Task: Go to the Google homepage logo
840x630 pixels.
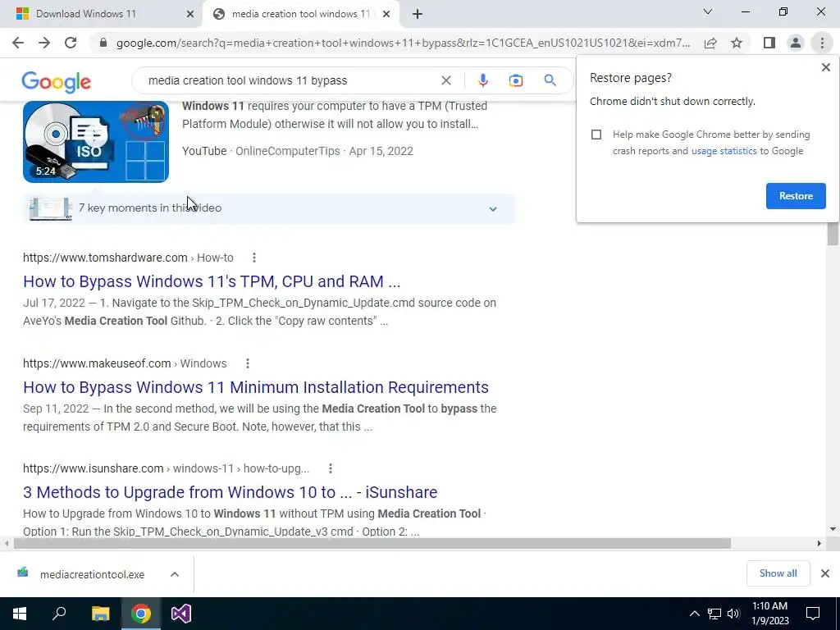Action: coord(57,82)
